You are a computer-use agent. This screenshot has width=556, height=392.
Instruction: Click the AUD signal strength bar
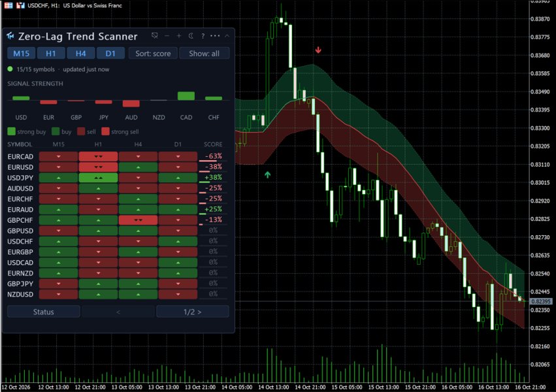click(x=131, y=103)
